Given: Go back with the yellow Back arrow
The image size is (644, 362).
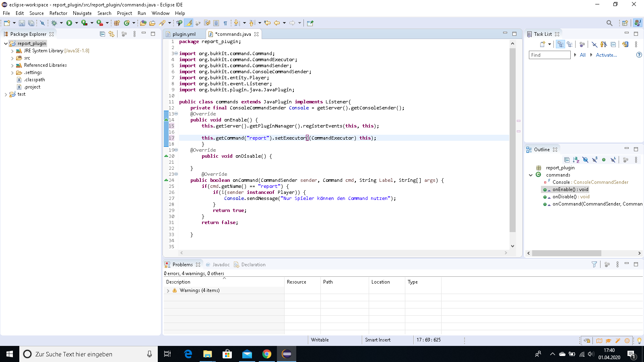Looking at the screenshot, I should coord(277,23).
